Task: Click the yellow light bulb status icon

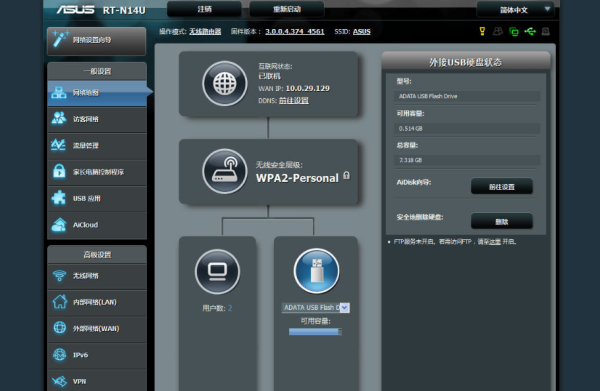Action: coord(483,31)
